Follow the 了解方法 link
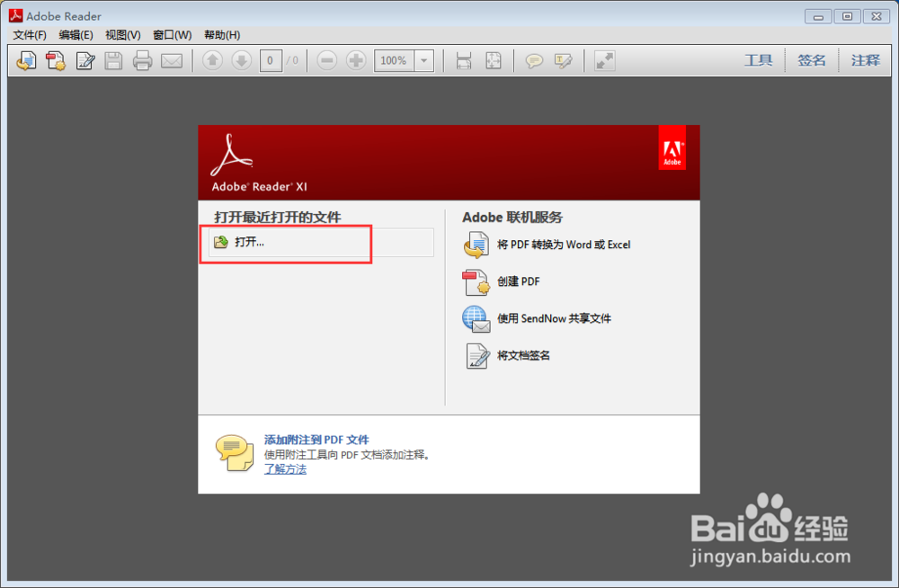Viewport: 899px width, 588px height. click(x=285, y=469)
